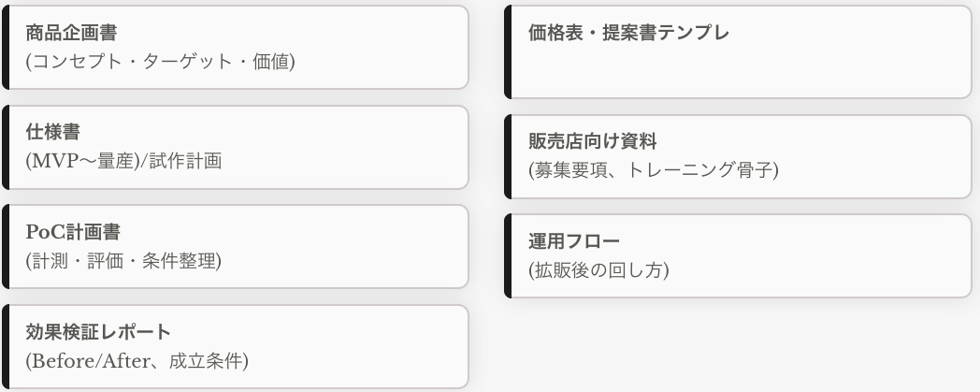Open the 効果検証レポート card title
The width and height of the screenshot is (980, 392).
[x=98, y=332]
